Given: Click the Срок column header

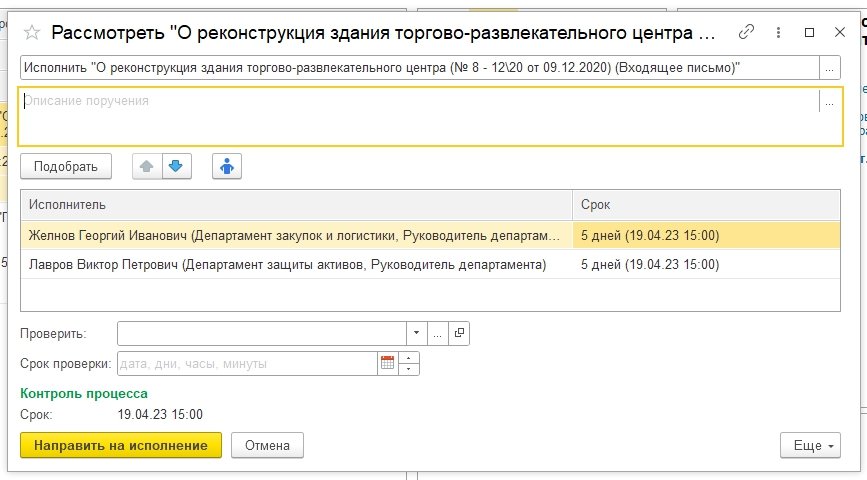Looking at the screenshot, I should pyautogui.click(x=707, y=205).
